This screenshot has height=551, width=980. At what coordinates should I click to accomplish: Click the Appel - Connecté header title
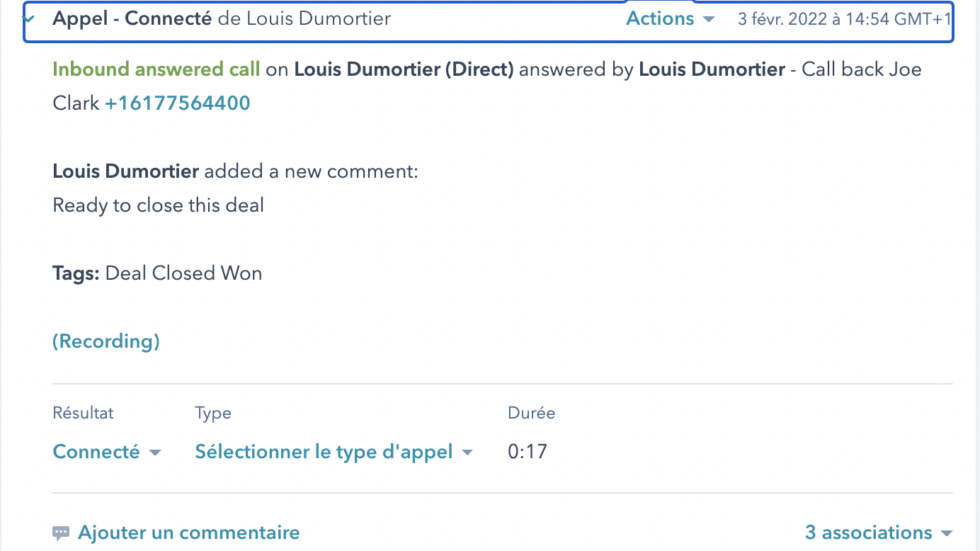[132, 18]
